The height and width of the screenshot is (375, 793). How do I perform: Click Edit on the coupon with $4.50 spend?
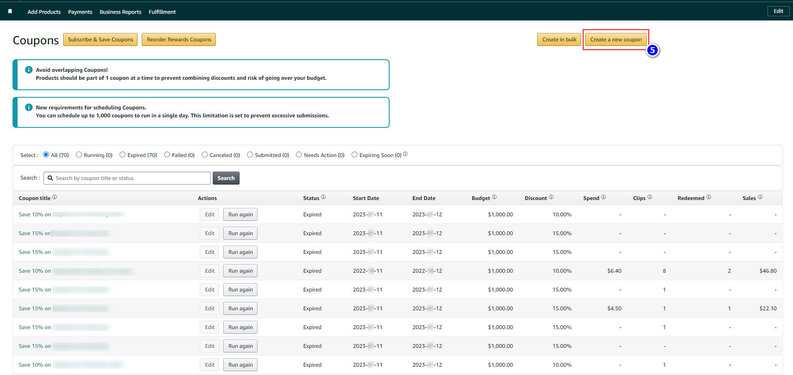[x=209, y=308]
